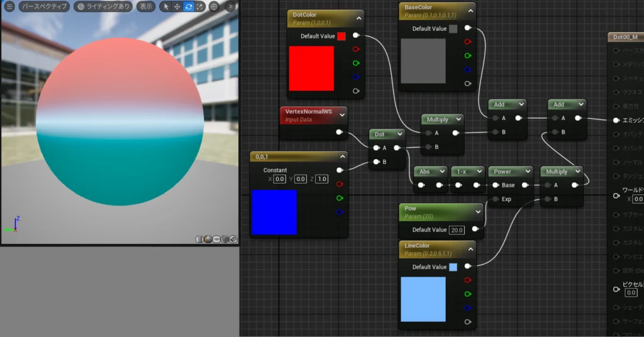The width and height of the screenshot is (644, 337).
Task: Set preview mesh to sphere
Action: point(208,239)
